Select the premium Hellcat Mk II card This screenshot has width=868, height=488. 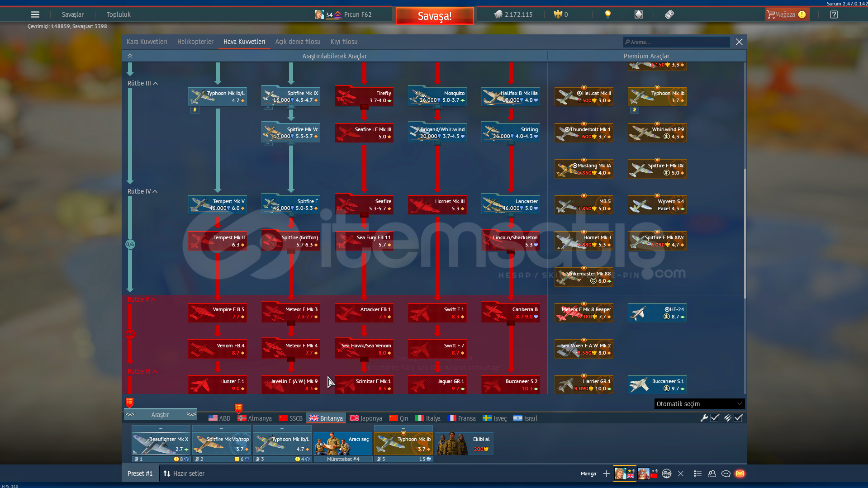(x=584, y=97)
